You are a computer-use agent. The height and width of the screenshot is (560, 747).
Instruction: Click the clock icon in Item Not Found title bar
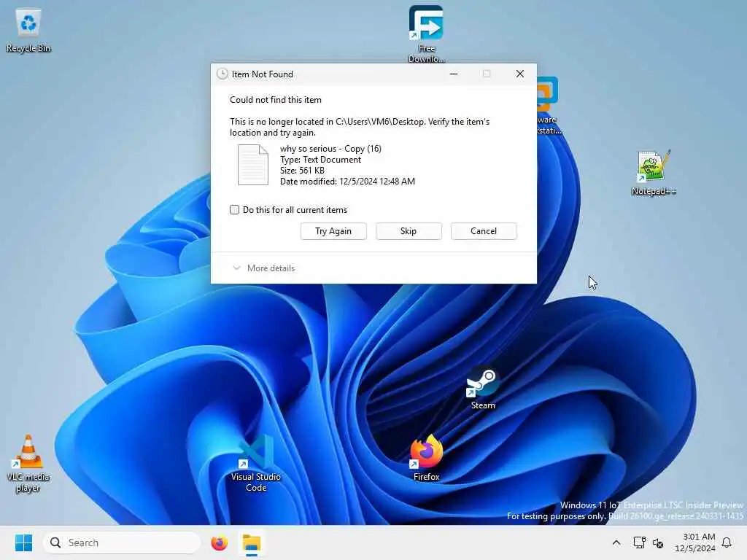coord(222,74)
